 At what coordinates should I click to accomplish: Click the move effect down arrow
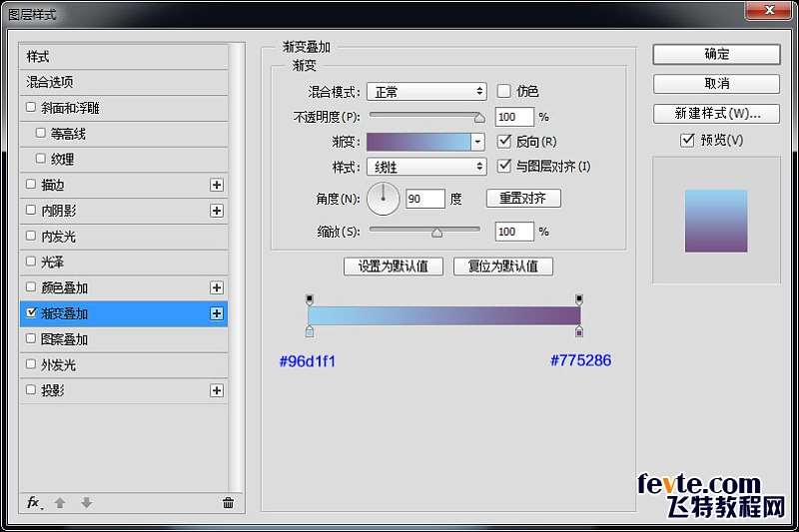coord(87,503)
